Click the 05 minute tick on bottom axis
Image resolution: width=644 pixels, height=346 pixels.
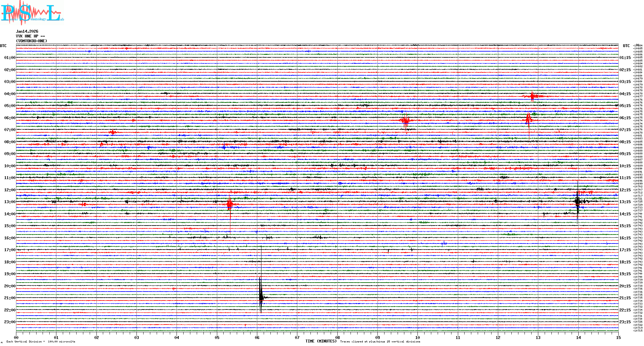[x=217, y=337]
